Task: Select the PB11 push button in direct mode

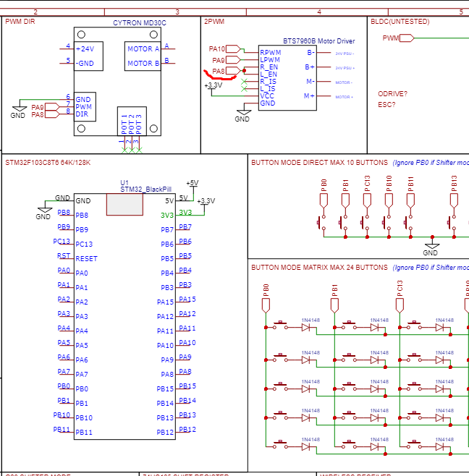Action: (410, 218)
